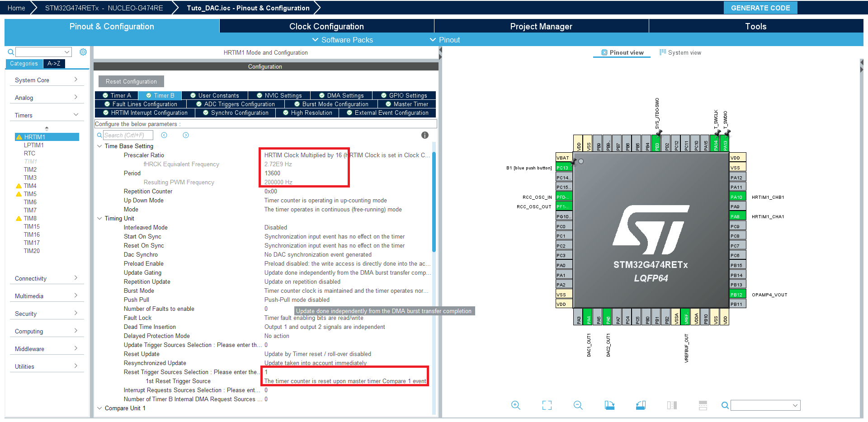Switch to the Clock Configuration tab
Image resolution: width=868 pixels, height=422 pixels.
326,26
